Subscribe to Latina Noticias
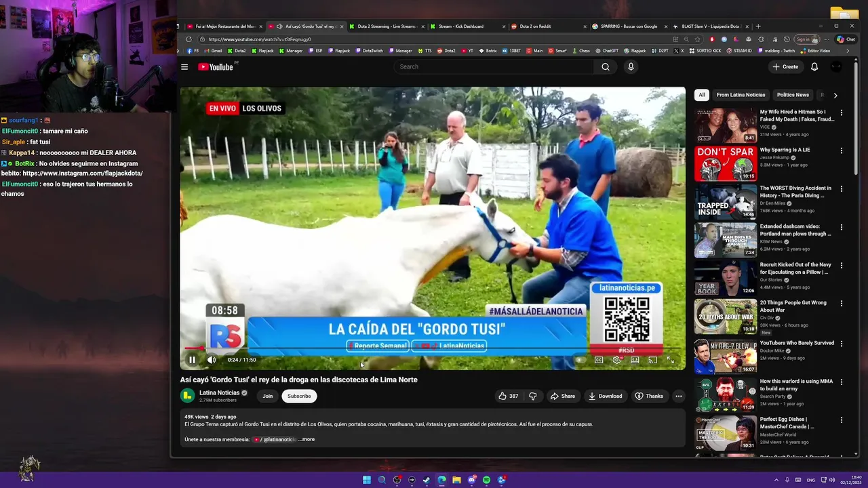 tap(299, 396)
